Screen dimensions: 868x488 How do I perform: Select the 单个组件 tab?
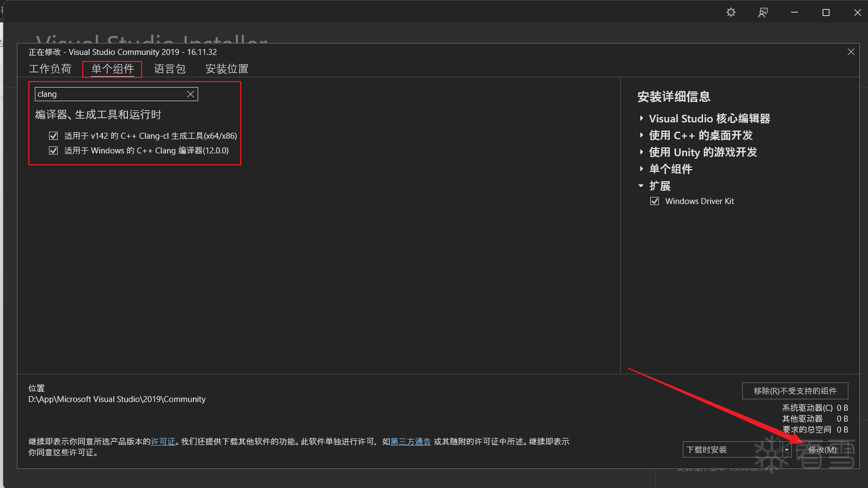coord(113,69)
